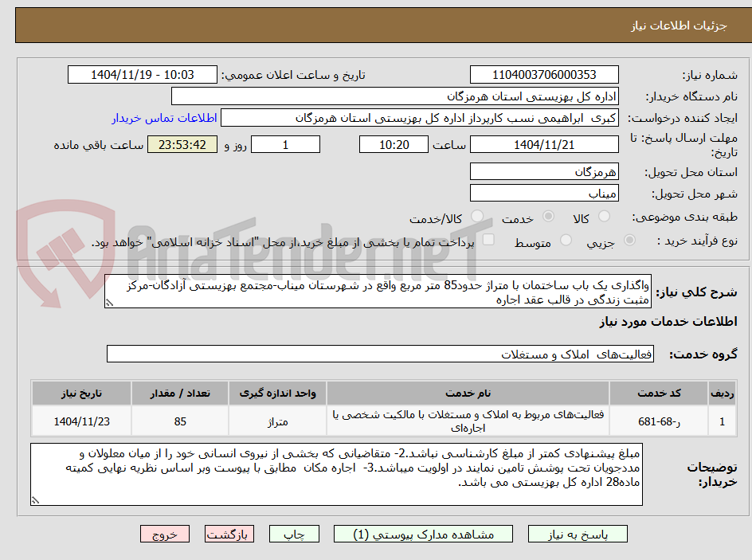Select the کالا/خدمت radio button
752x560 pixels.
[477, 216]
